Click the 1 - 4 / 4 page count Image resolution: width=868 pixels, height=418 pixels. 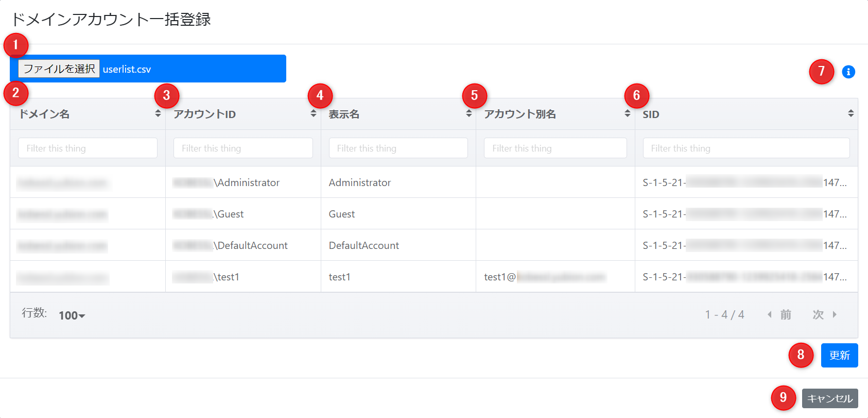click(724, 314)
